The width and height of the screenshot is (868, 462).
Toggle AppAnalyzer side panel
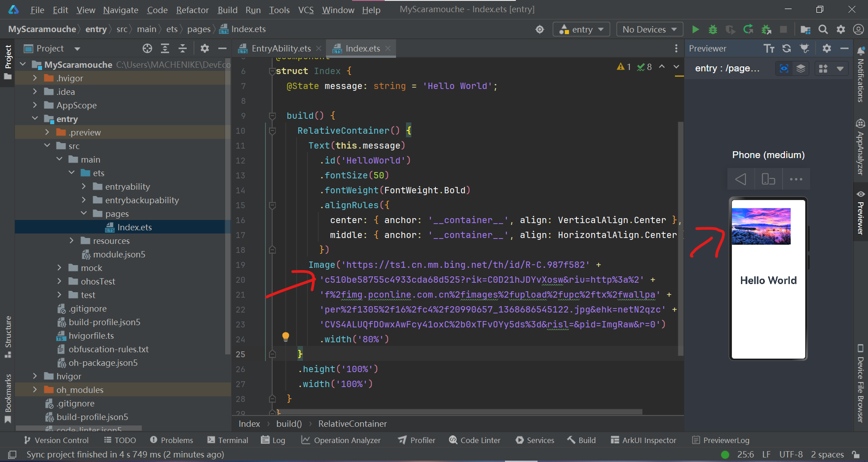click(x=860, y=147)
